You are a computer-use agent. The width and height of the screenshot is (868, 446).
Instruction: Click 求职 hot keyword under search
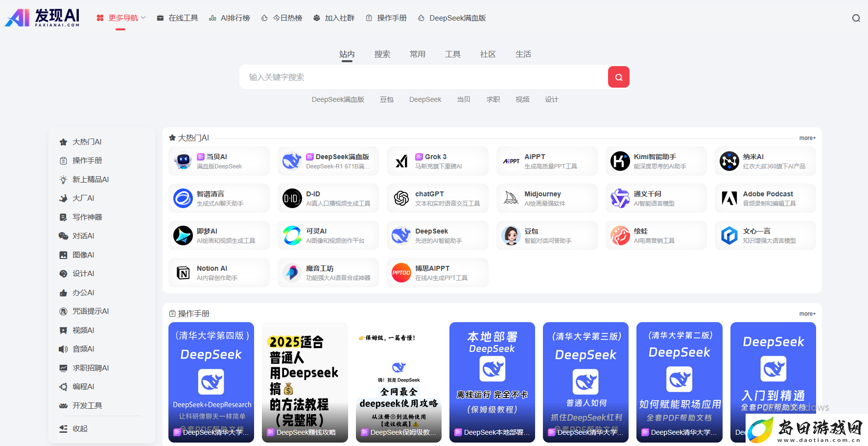(x=493, y=99)
